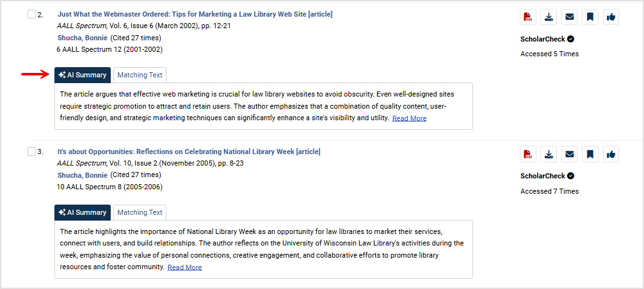Select AI Summary tab for result 3

83,212
